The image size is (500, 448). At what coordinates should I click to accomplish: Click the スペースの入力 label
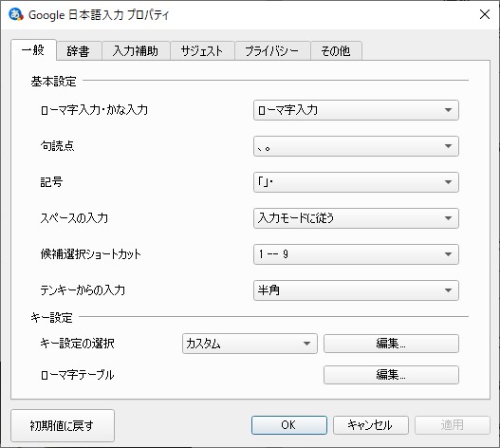[74, 218]
